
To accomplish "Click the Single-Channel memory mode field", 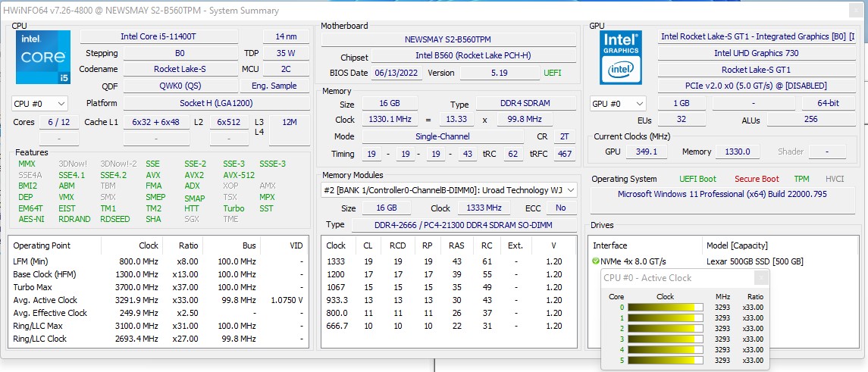I will tap(443, 136).
